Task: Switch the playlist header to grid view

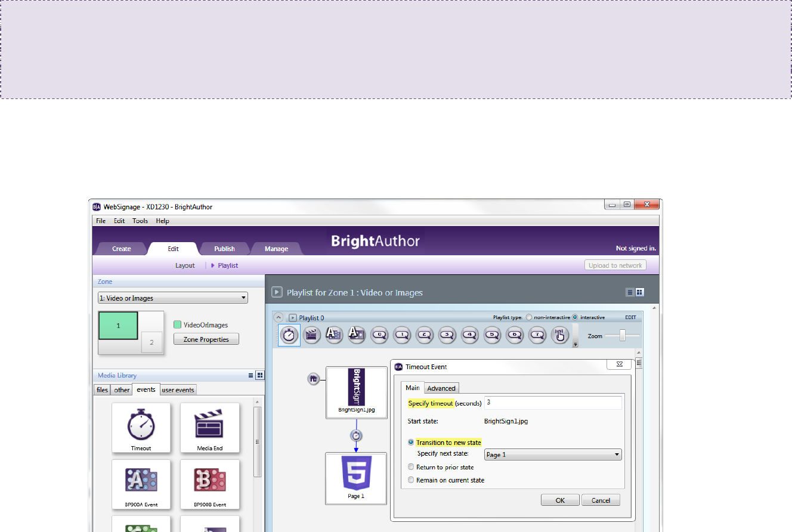Action: (x=639, y=292)
